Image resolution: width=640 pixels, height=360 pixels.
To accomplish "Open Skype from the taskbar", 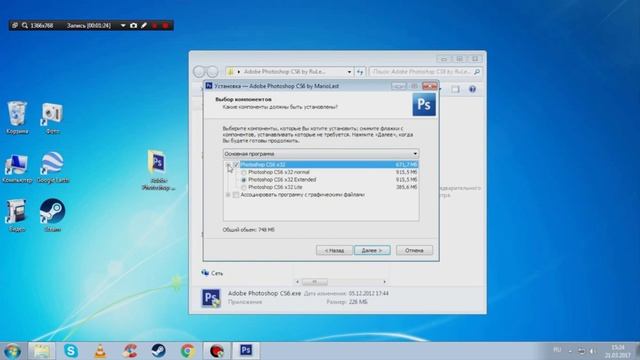I will coord(71,351).
